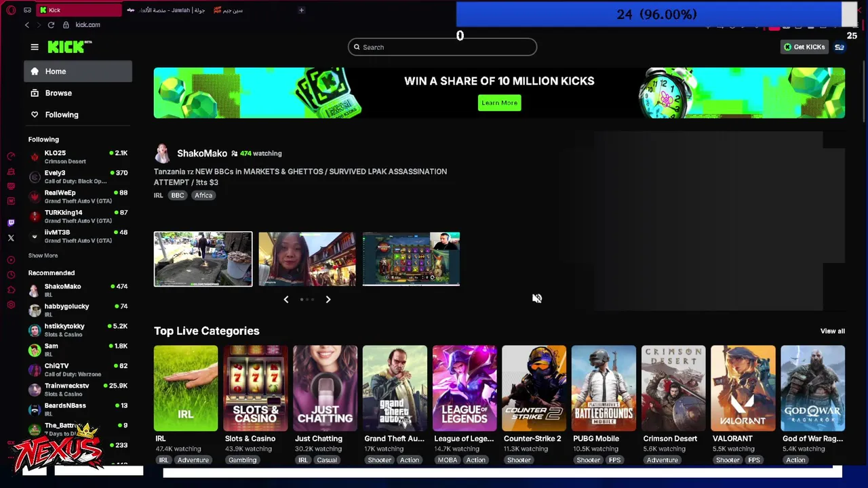868x488 pixels.
Task: Open ShakoMako's avatar on featured stream
Action: tap(161, 153)
